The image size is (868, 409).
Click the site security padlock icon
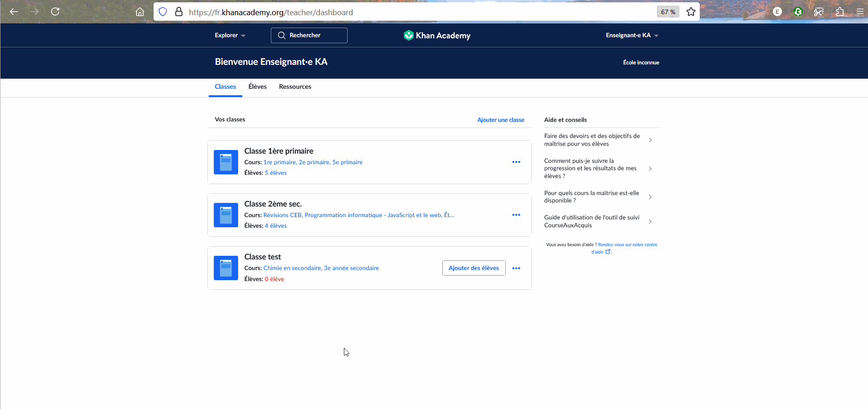coord(179,12)
